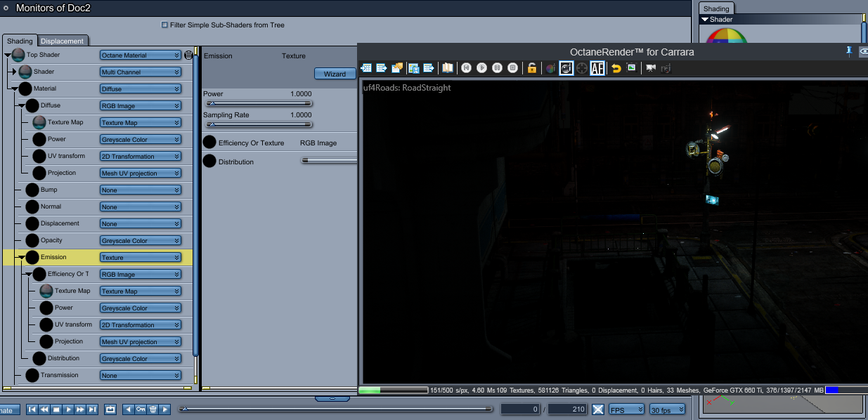Select the Shading tab in Monitors panel
Image resolution: width=868 pixels, height=420 pixels.
(20, 41)
